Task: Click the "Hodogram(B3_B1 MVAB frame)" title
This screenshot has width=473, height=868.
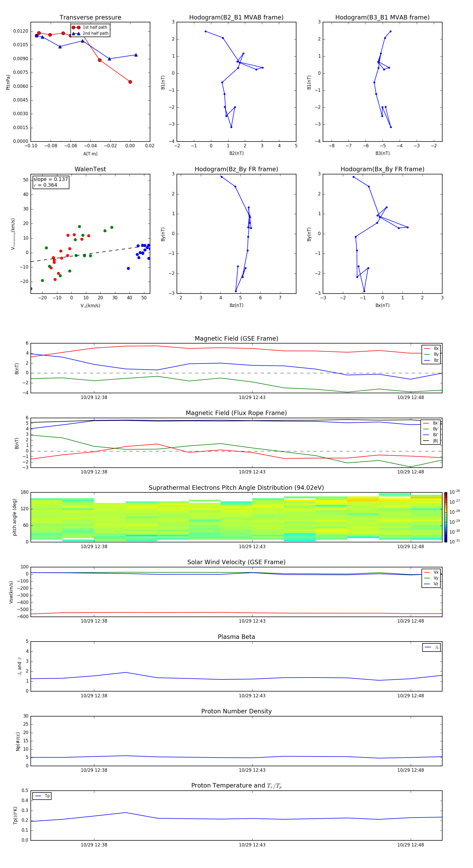Action: point(382,18)
